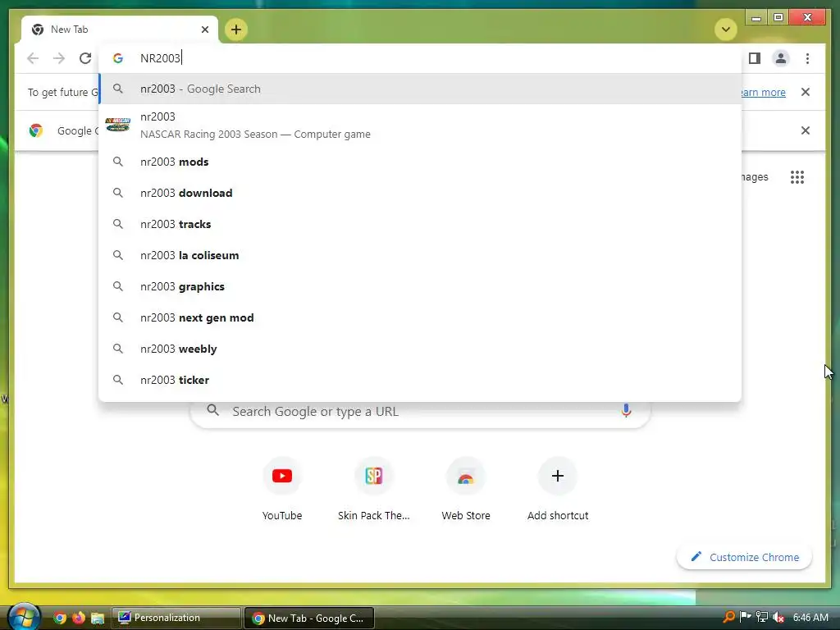The width and height of the screenshot is (840, 630).
Task: Follow the 'Learn more' link
Action: coord(764,92)
